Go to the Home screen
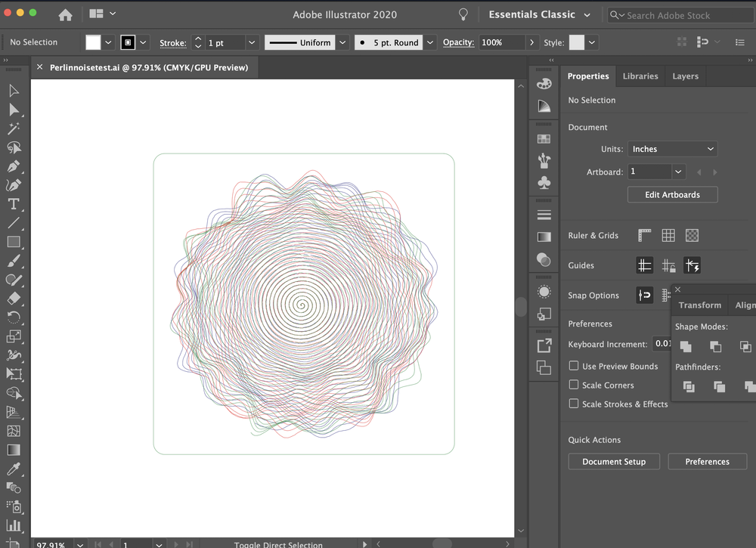Screen dimensions: 756x548 tap(65, 15)
